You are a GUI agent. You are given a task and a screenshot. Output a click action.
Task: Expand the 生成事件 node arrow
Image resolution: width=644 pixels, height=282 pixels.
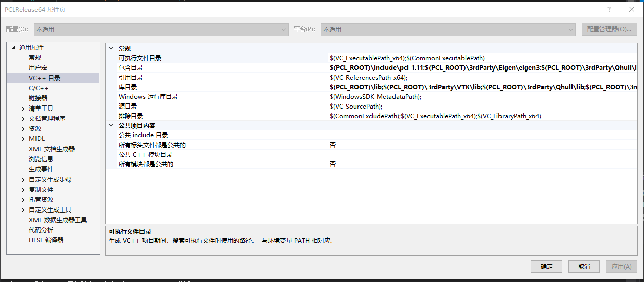coord(23,169)
